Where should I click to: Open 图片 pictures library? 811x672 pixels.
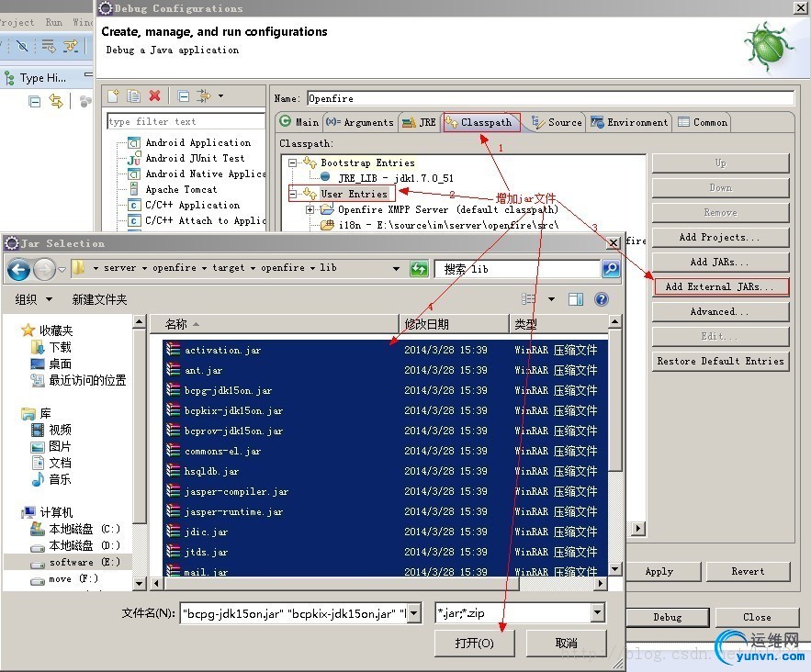[x=51, y=446]
